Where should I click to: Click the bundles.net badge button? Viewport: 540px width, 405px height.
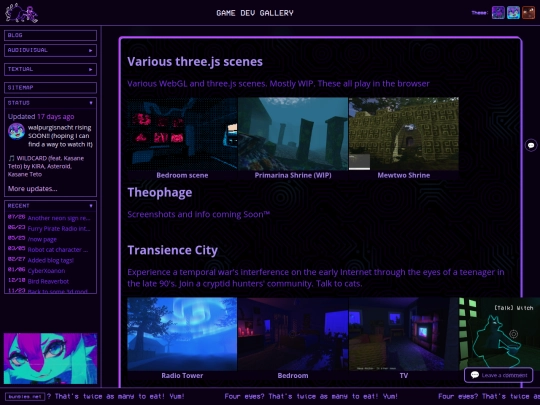click(25, 397)
